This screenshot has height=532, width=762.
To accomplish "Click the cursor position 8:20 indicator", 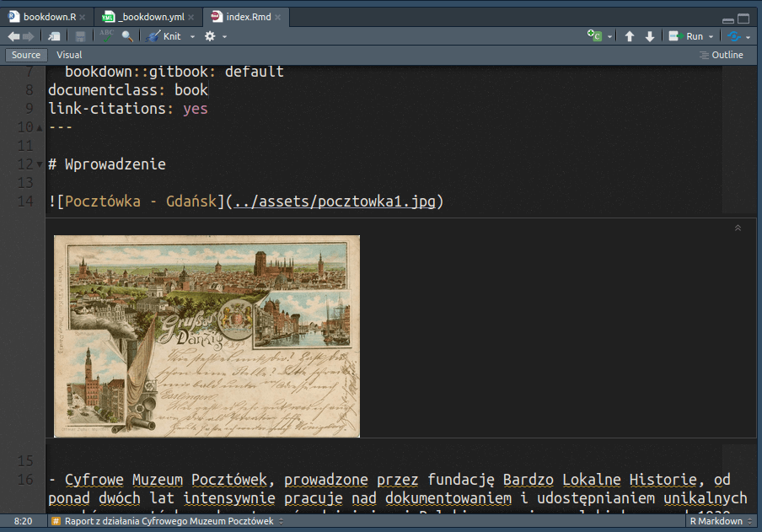I will [23, 521].
